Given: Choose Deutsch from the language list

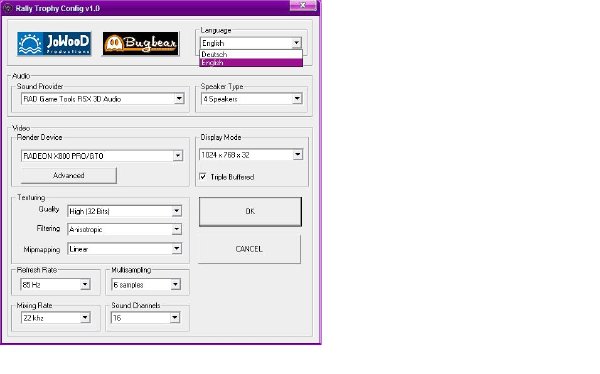Looking at the screenshot, I should (251, 54).
